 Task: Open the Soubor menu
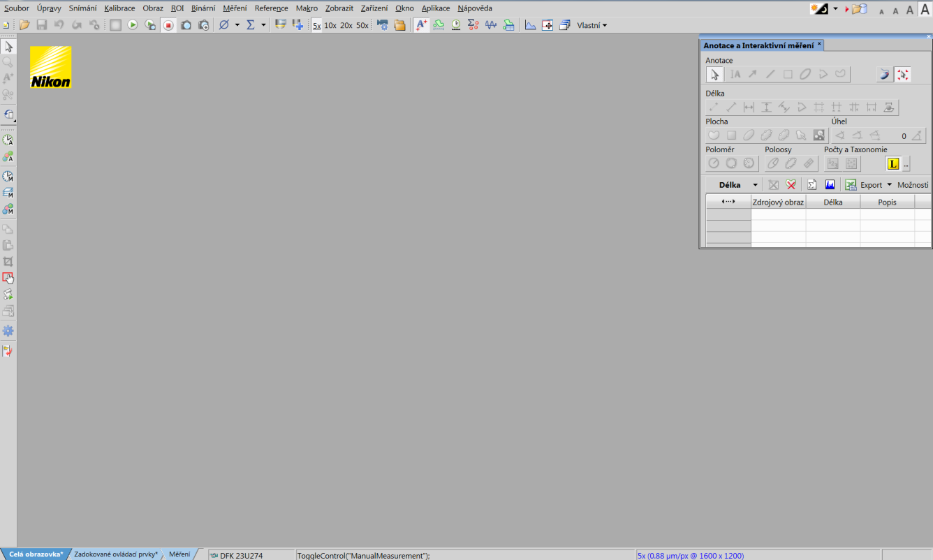coord(17,8)
